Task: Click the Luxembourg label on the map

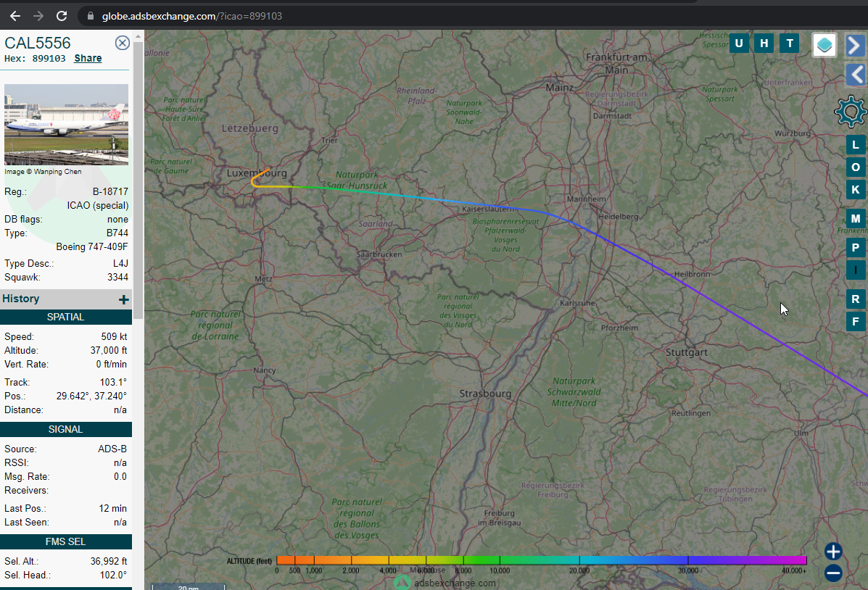Action: click(257, 173)
